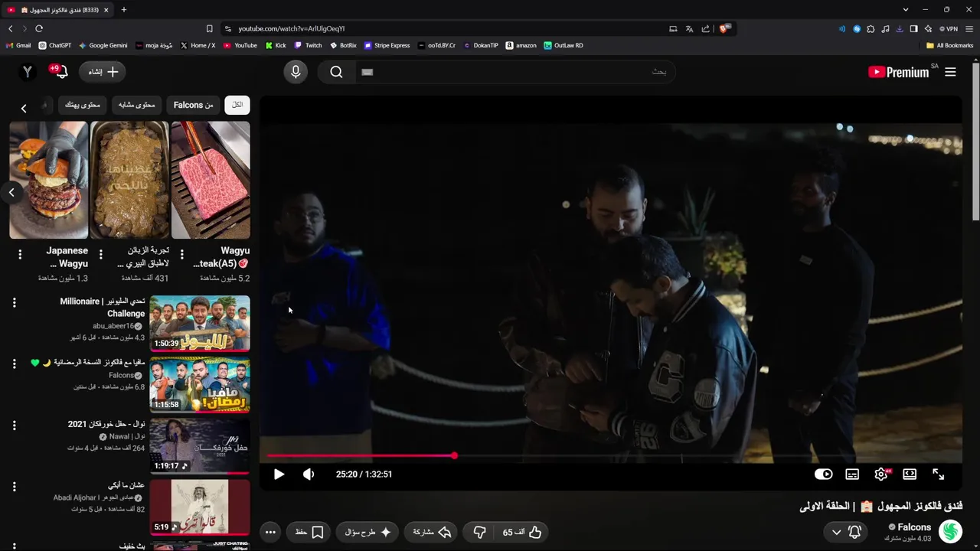Bookmark this page with the bookmark icon
This screenshot has width=980, height=551.
(x=209, y=28)
